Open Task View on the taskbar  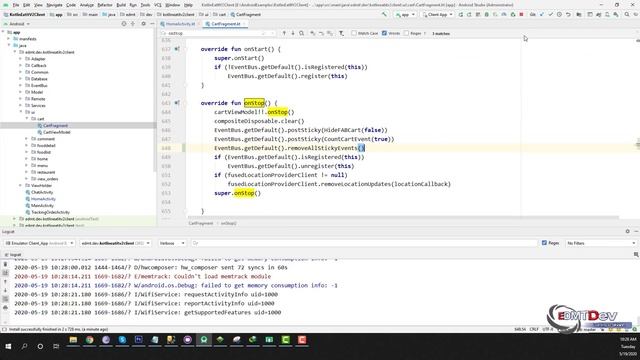(56, 346)
